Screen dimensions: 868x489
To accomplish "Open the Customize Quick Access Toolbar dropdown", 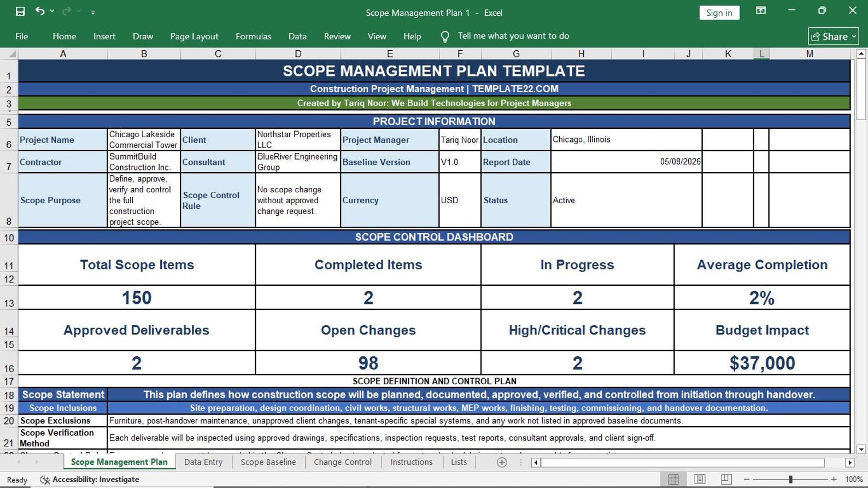I will (93, 12).
